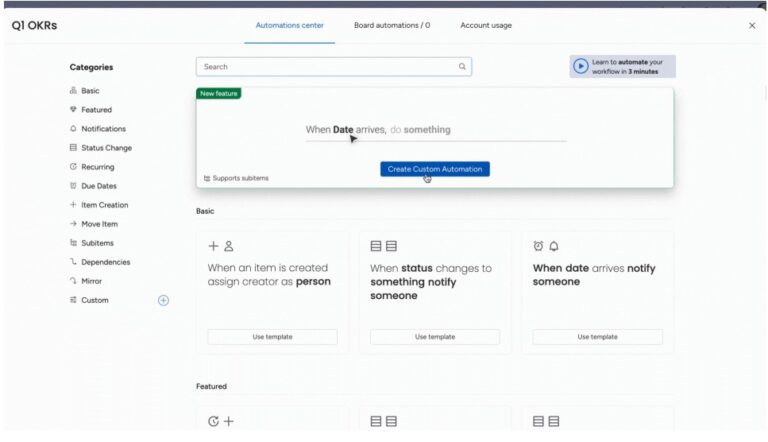This screenshot has height=442, width=768.
Task: Use template for date arrives notification
Action: click(x=597, y=337)
